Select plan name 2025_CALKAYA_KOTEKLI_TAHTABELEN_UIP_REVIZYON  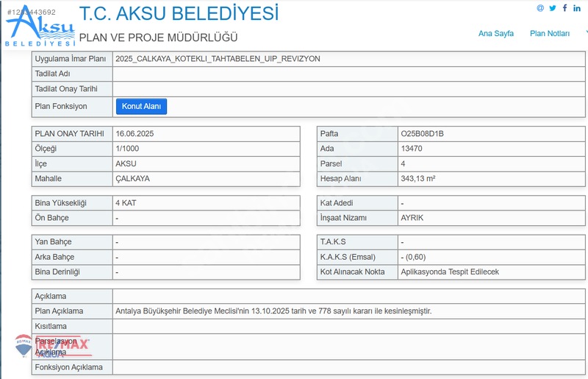point(218,59)
